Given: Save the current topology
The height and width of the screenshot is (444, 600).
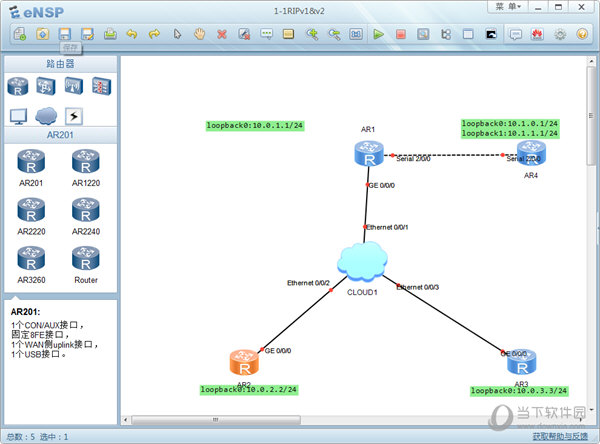Looking at the screenshot, I should (x=65, y=34).
